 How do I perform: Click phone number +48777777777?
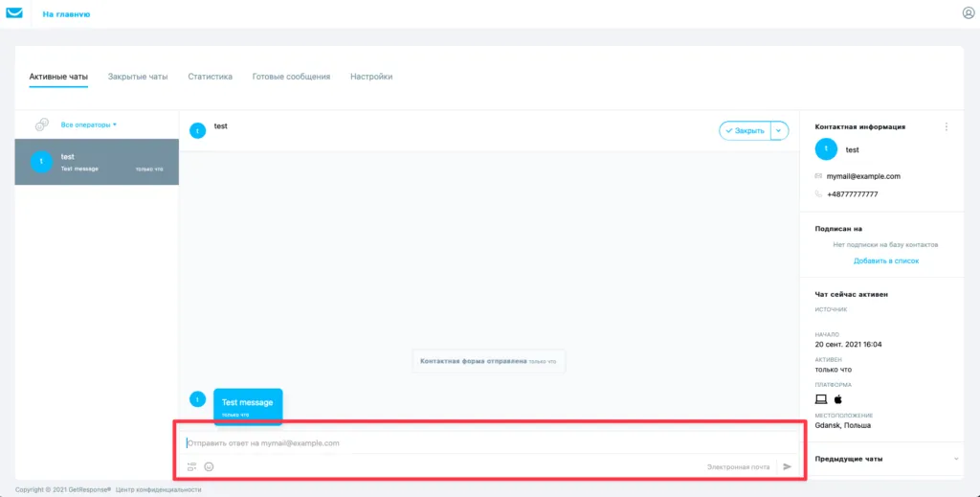point(852,194)
